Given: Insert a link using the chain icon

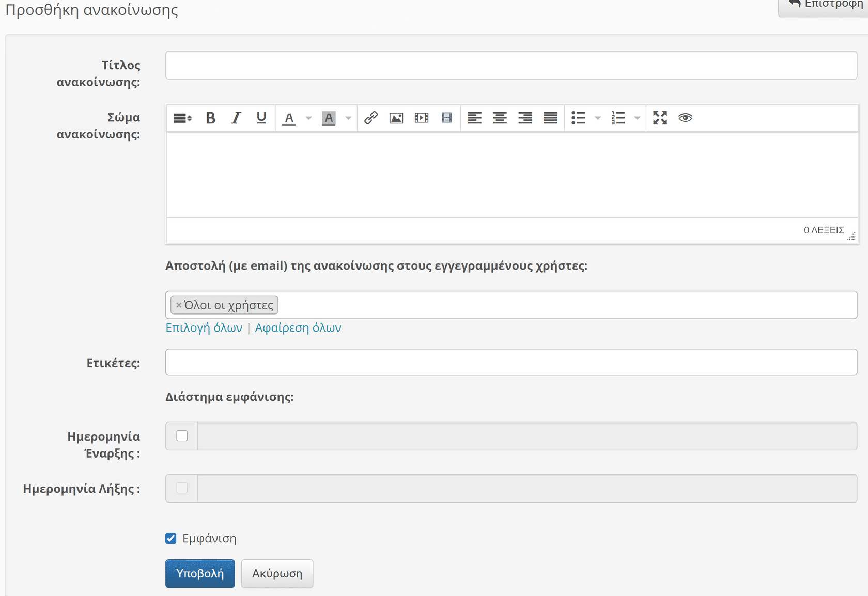Looking at the screenshot, I should 371,118.
